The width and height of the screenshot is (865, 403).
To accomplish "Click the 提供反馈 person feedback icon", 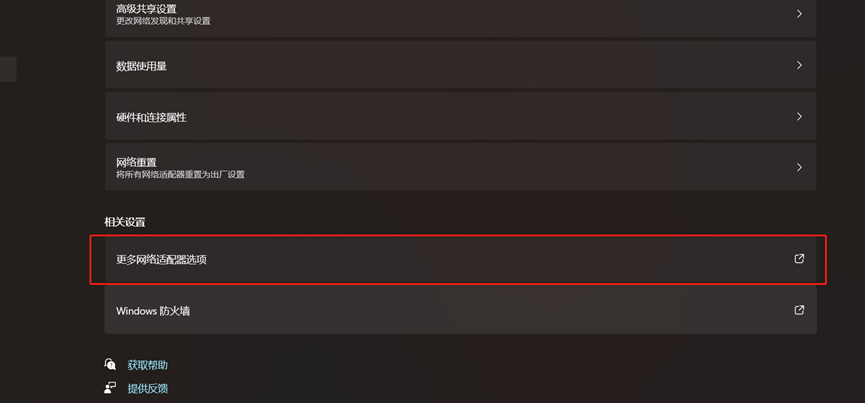I will (110, 388).
